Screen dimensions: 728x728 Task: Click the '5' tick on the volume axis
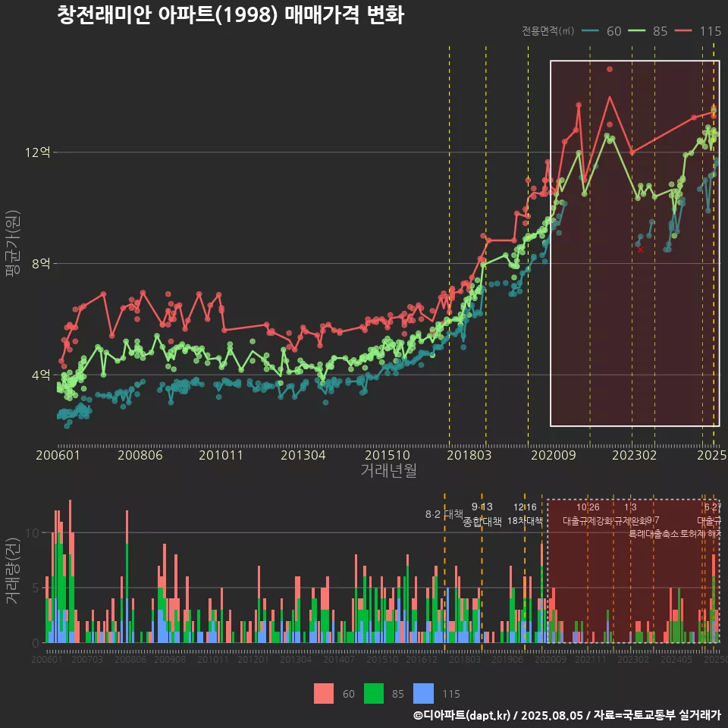(x=36, y=588)
